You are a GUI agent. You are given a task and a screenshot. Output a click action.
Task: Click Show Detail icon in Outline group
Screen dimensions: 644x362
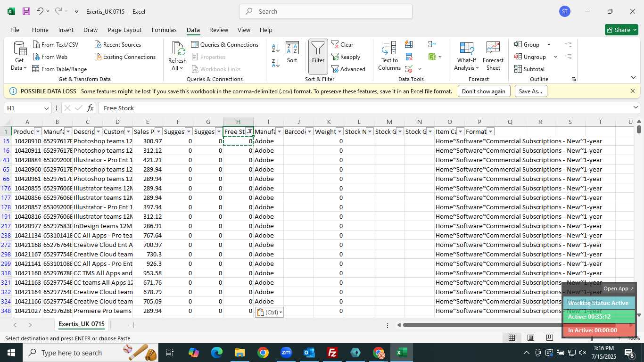tap(568, 44)
